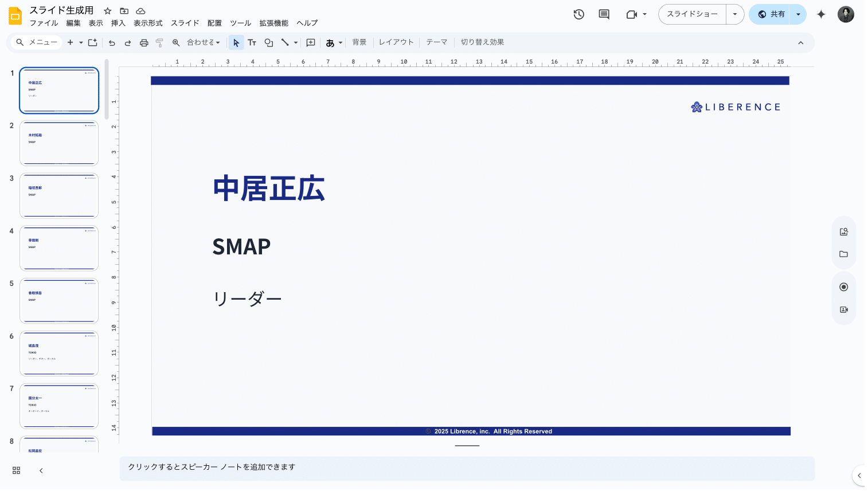The image size is (868, 491).
Task: Click the insert template icon in toolbar
Action: [x=93, y=42]
